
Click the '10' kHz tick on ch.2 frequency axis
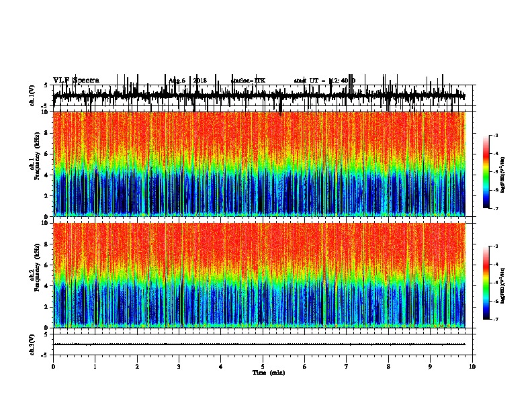pos(46,223)
